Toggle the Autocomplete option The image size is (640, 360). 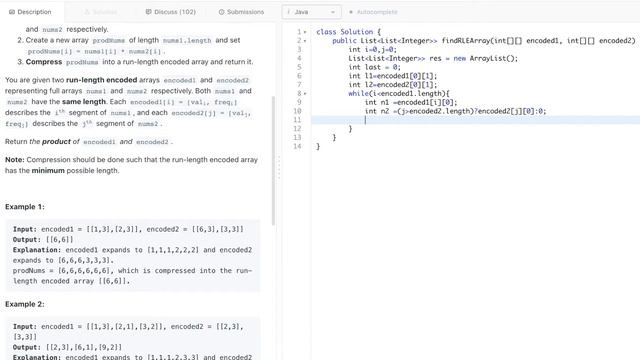373,12
